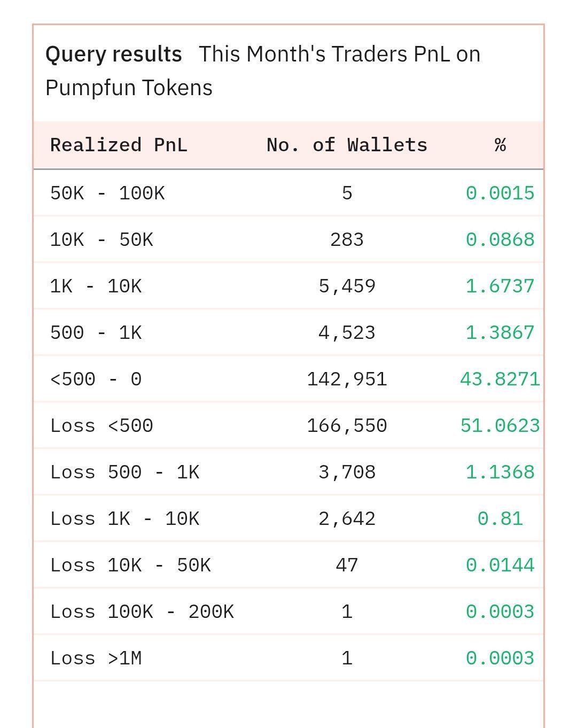
Task: Click the Loss 100K - 200K row label
Action: click(142, 611)
